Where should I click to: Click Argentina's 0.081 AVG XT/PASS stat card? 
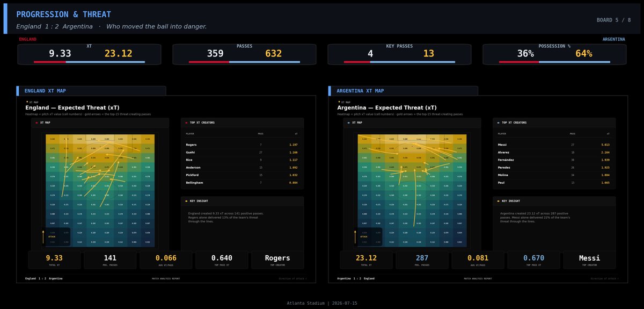478,260
